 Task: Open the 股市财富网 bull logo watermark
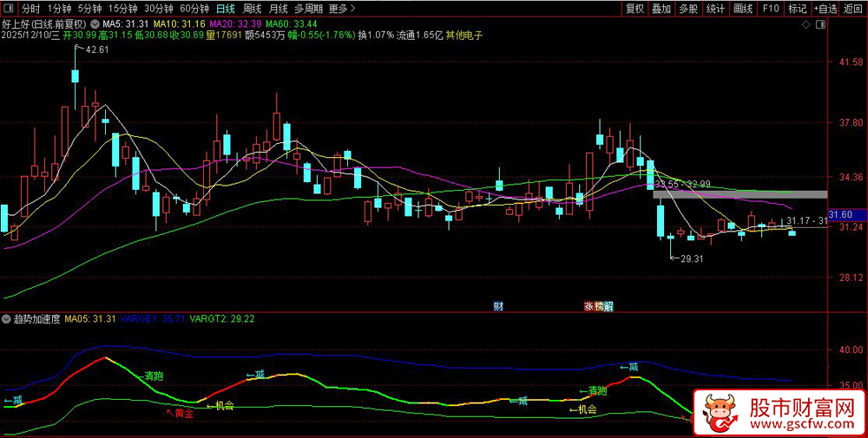point(780,413)
